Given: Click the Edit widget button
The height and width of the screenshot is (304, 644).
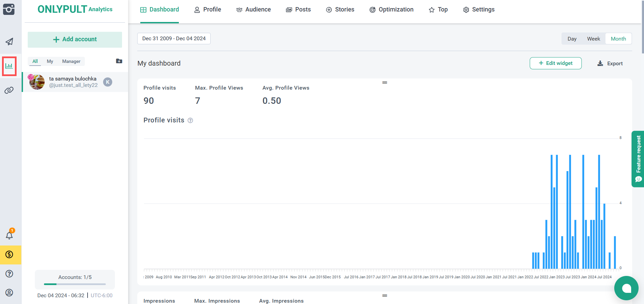Looking at the screenshot, I should click(x=555, y=63).
